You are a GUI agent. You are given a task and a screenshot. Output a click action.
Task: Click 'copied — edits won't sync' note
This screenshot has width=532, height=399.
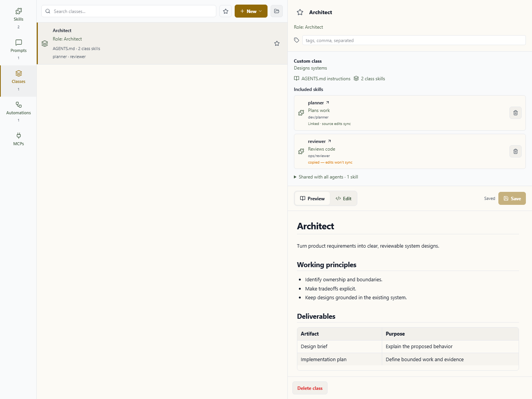(330, 162)
